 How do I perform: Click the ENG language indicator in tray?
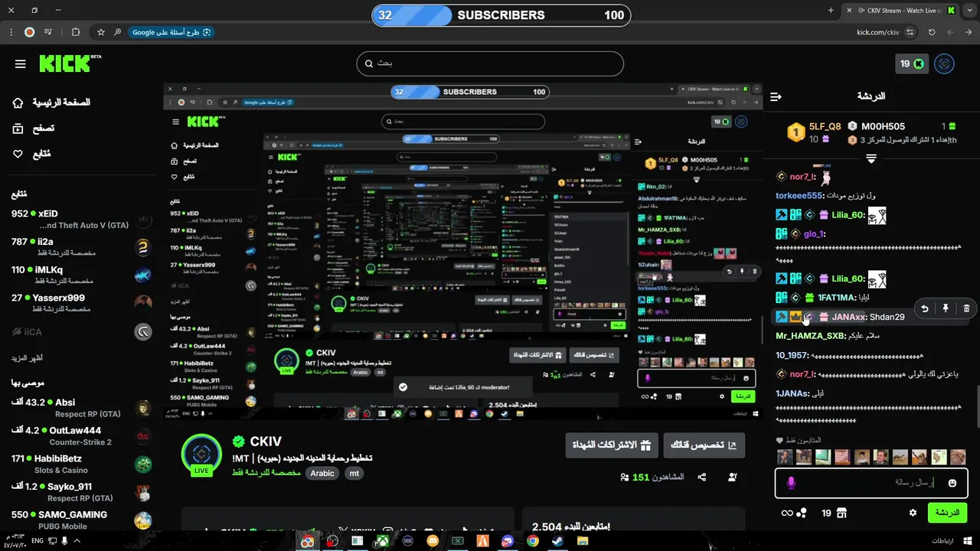click(37, 541)
